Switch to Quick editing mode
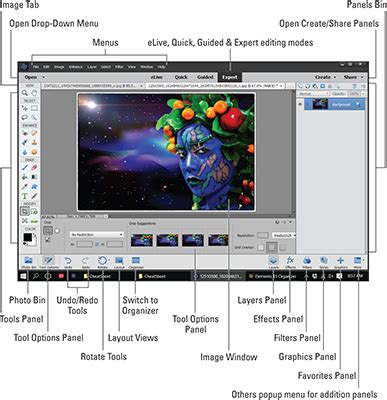The height and width of the screenshot is (400, 387). [x=181, y=77]
